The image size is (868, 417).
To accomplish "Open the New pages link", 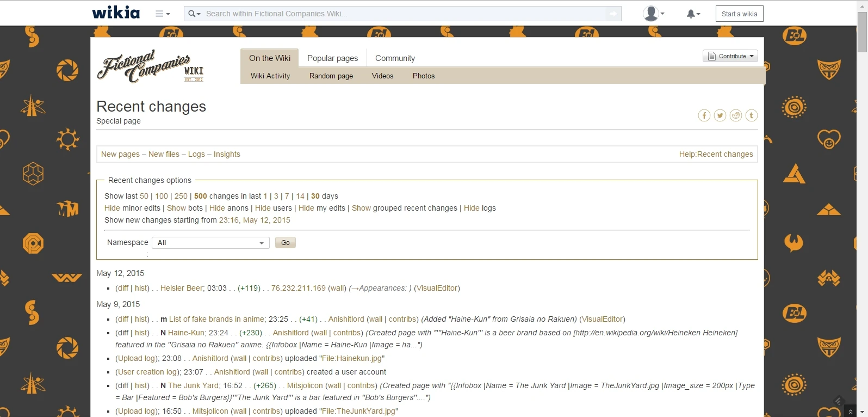I will [120, 154].
